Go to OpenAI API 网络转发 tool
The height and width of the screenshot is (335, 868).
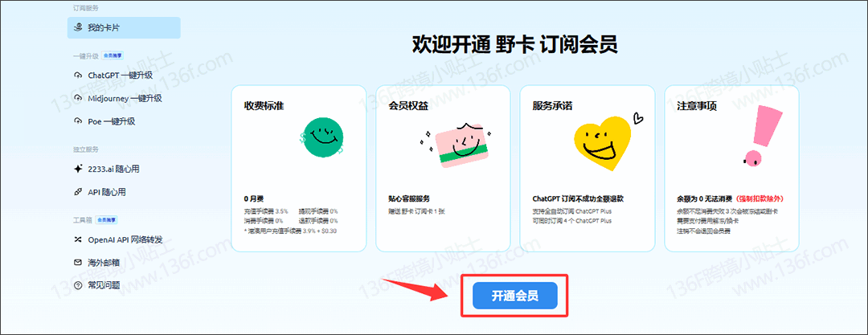point(124,239)
